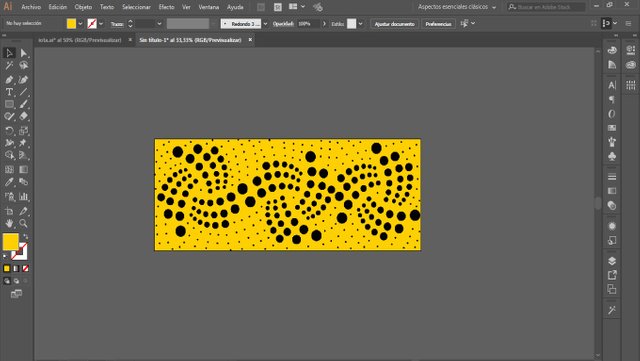This screenshot has width=640, height=361.
Task: Open the Appearance panel icon
Action: point(612,226)
